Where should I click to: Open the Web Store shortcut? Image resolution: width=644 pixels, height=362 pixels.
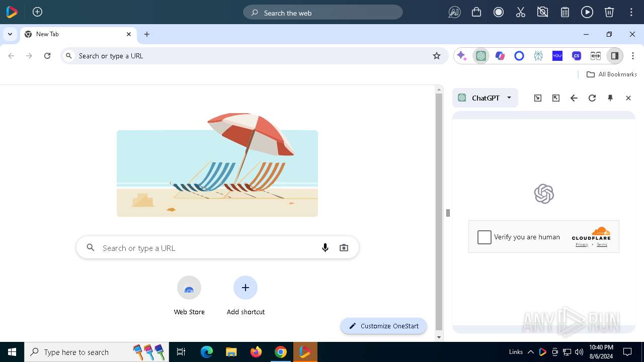(189, 296)
